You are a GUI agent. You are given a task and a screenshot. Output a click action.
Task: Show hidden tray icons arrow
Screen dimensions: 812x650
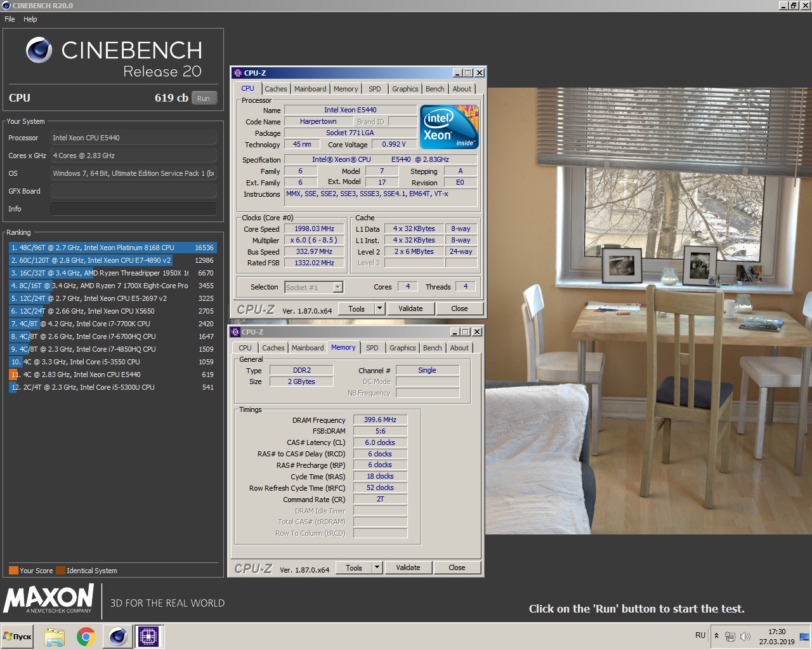point(717,636)
